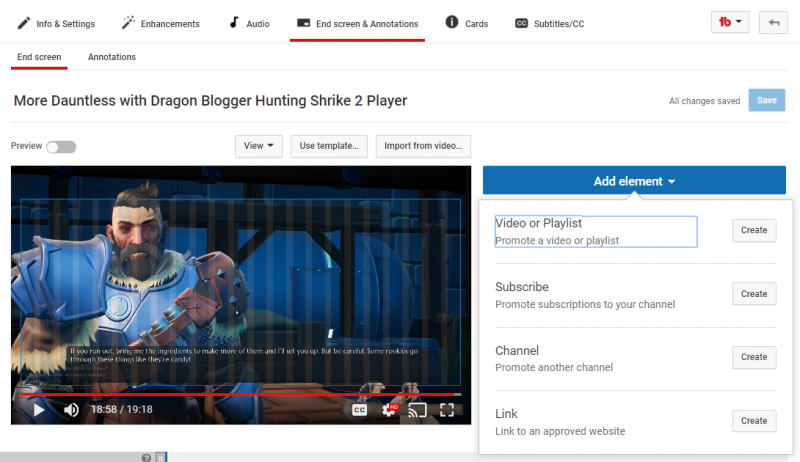Open the TubeBuddy dropdown menu
The width and height of the screenshot is (800, 462).
tap(730, 22)
